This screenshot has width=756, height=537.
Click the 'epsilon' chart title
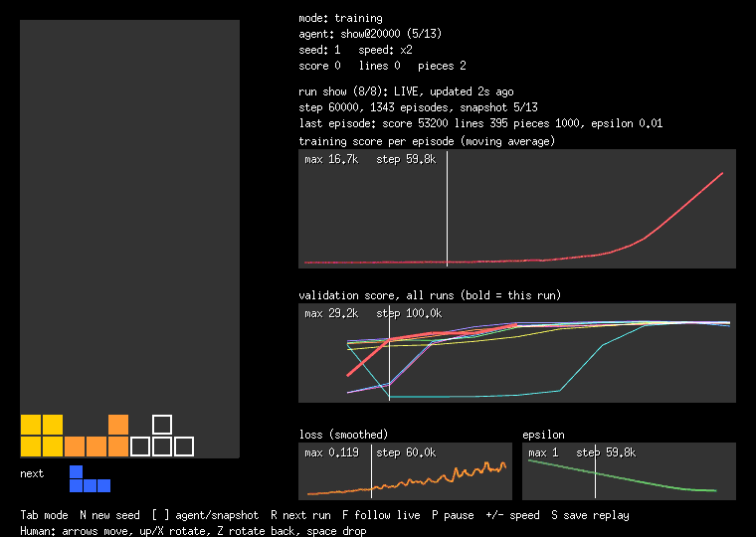click(x=543, y=435)
